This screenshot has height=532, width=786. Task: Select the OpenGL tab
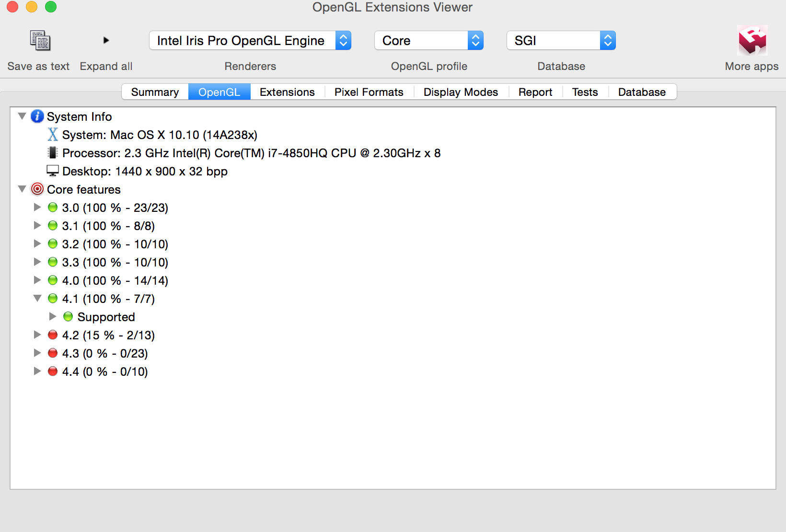pos(220,92)
